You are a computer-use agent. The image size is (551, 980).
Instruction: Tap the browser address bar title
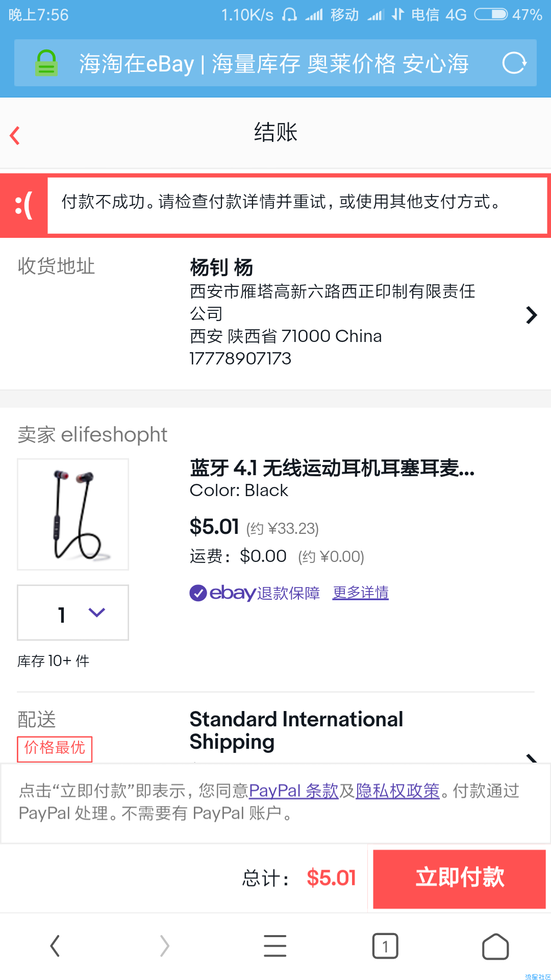pos(274,63)
